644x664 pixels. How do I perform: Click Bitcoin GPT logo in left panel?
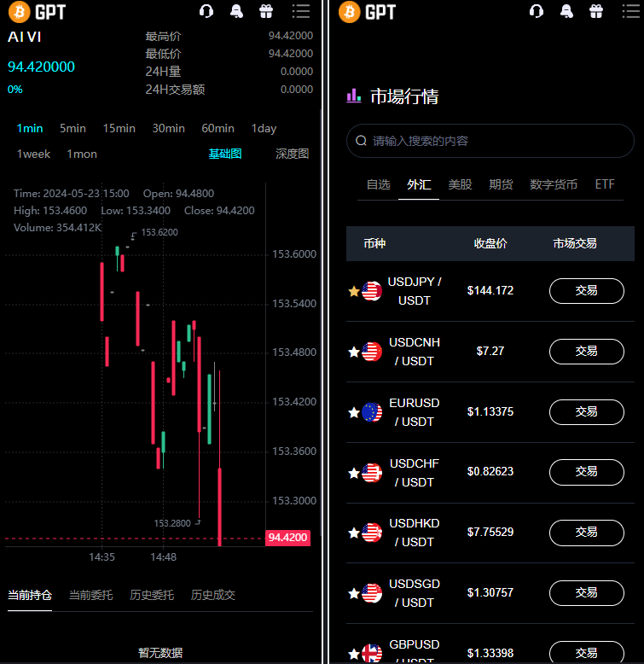click(x=38, y=12)
